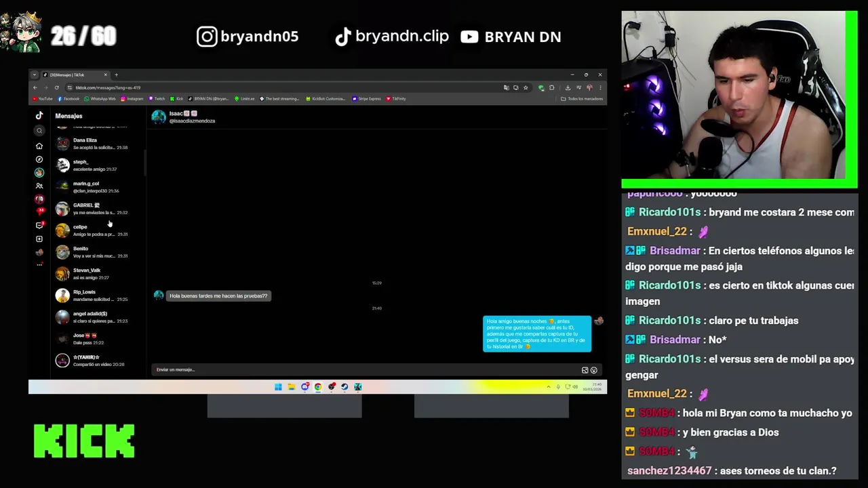The height and width of the screenshot is (488, 868).
Task: Open the Chrome three-dot menu
Action: [600, 87]
